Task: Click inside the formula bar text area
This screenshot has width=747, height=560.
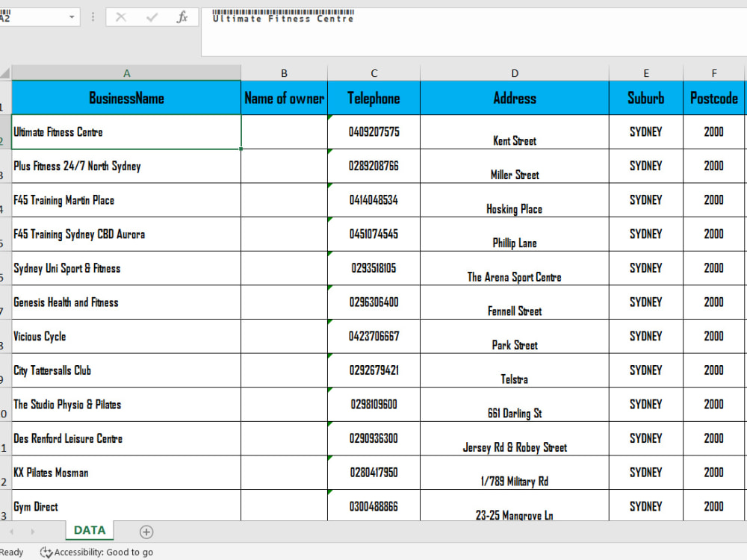Action: pos(474,32)
